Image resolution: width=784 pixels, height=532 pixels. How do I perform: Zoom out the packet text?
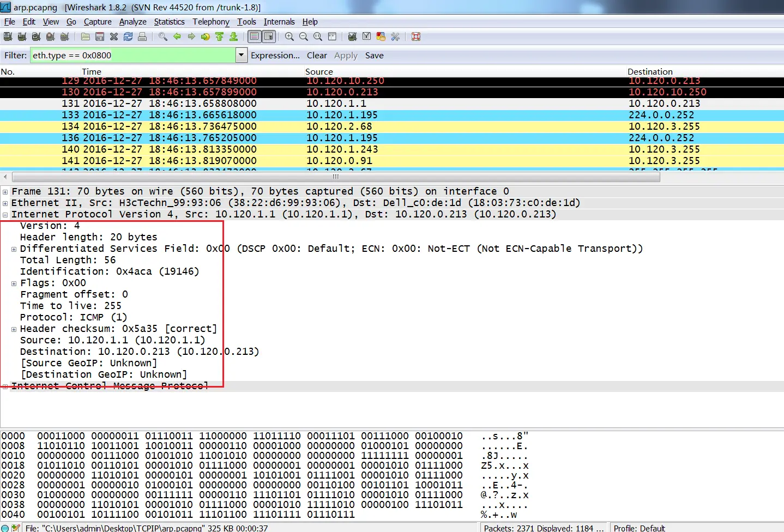click(304, 37)
